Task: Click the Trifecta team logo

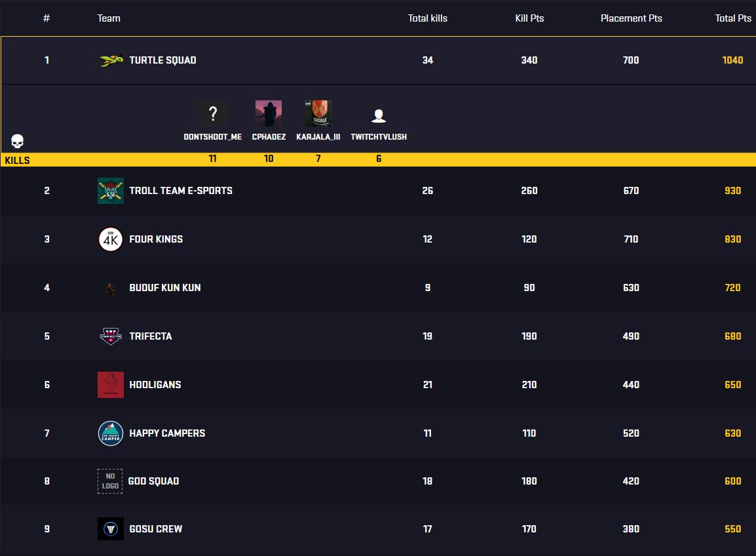Action: coord(111,336)
